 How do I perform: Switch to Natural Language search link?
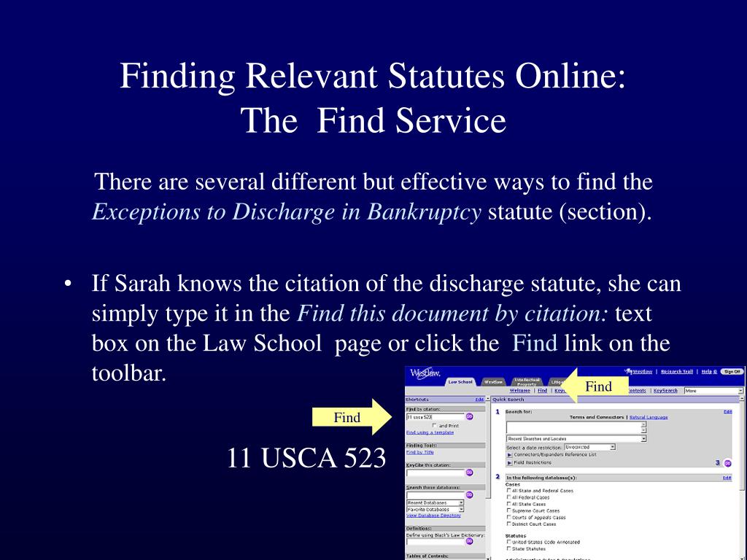[x=649, y=417]
